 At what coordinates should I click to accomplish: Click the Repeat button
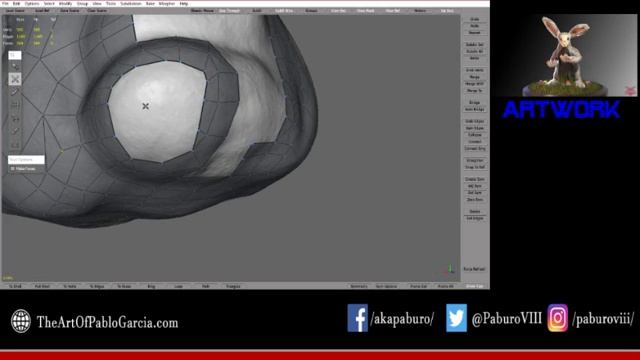point(475,33)
